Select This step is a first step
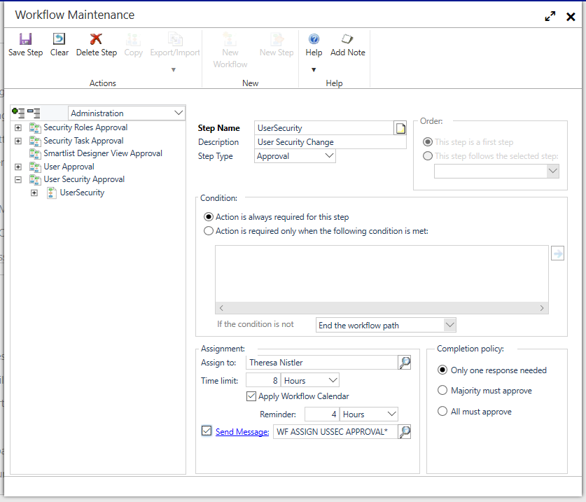The height and width of the screenshot is (502, 586). [428, 142]
